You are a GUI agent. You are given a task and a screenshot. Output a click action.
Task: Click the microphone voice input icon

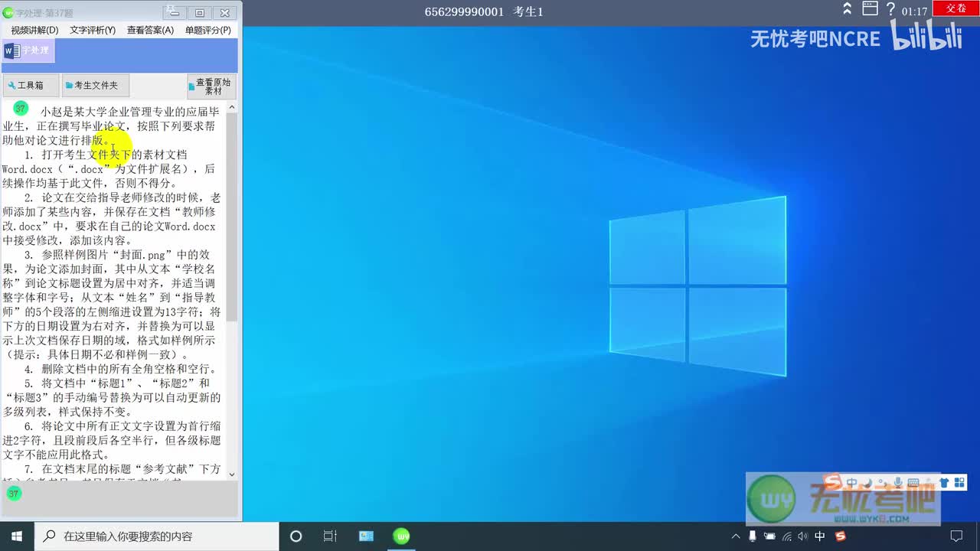coord(897,483)
